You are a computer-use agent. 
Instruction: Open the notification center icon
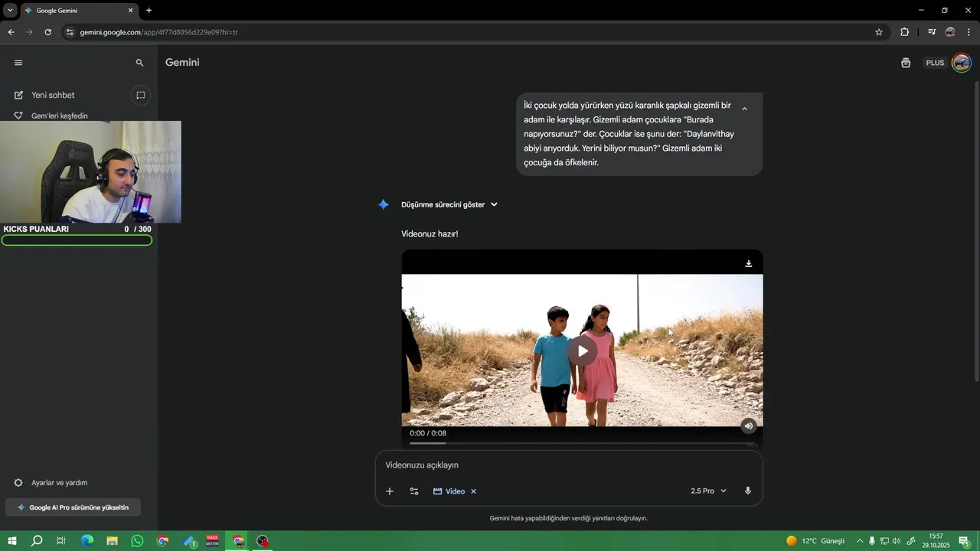pos(964,541)
